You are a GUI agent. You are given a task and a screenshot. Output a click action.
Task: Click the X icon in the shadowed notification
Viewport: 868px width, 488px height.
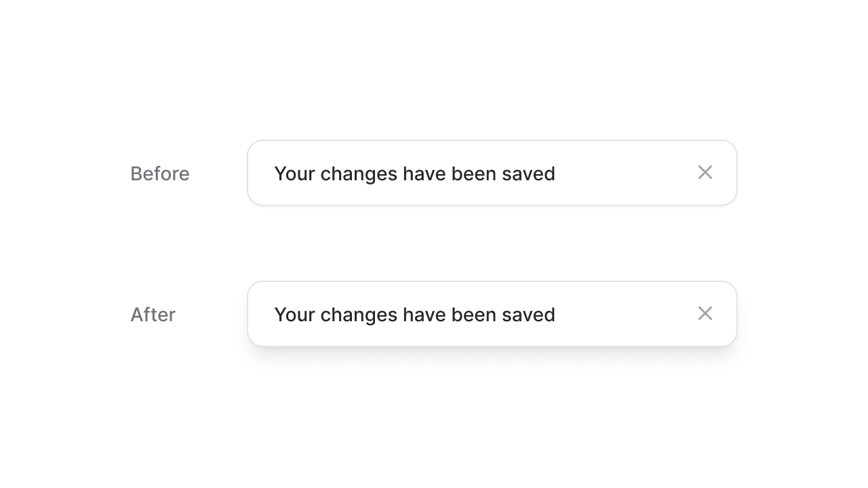click(x=705, y=313)
